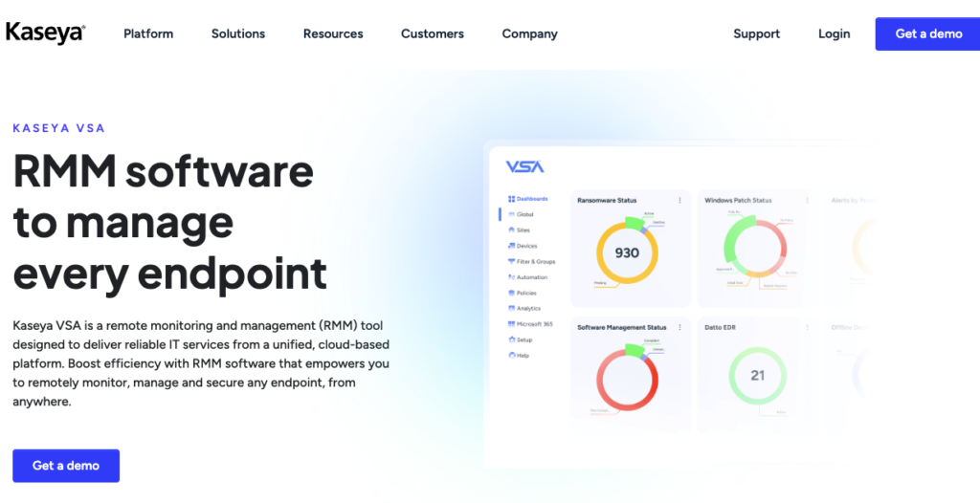Click the "Software Management Status" card title
Image resolution: width=980 pixels, height=503 pixels.
click(622, 327)
